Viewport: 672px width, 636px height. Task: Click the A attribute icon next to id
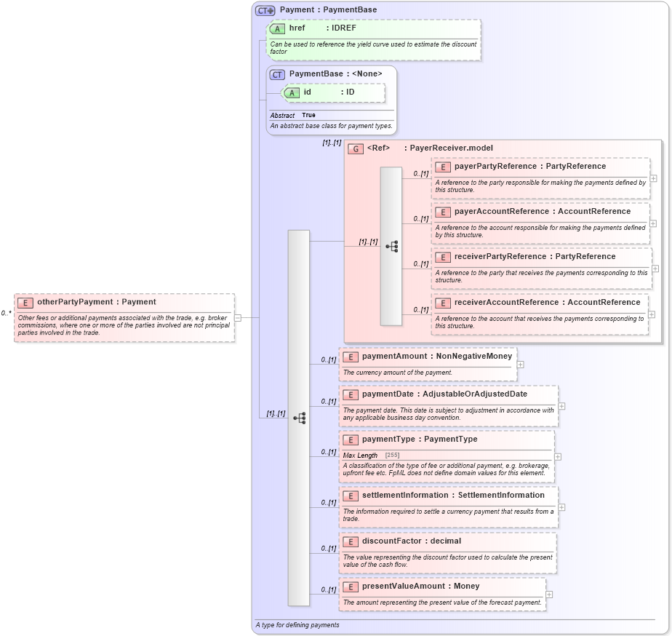292,92
